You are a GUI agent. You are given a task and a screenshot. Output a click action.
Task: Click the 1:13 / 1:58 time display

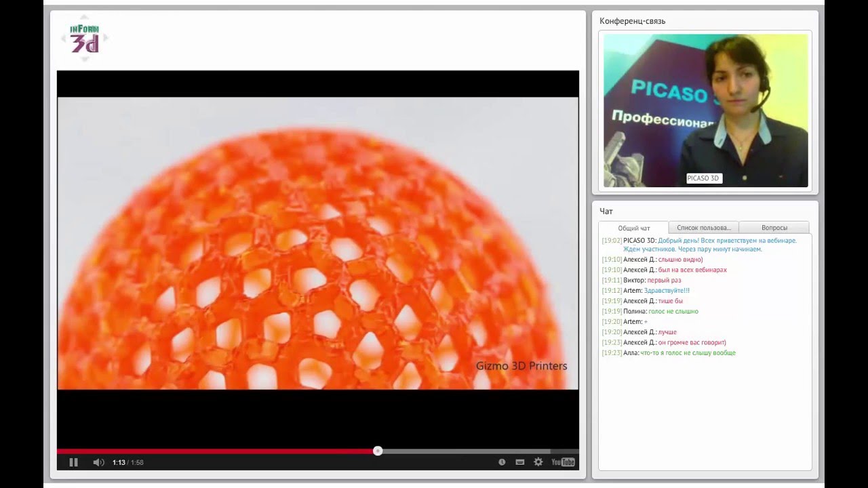coord(128,462)
